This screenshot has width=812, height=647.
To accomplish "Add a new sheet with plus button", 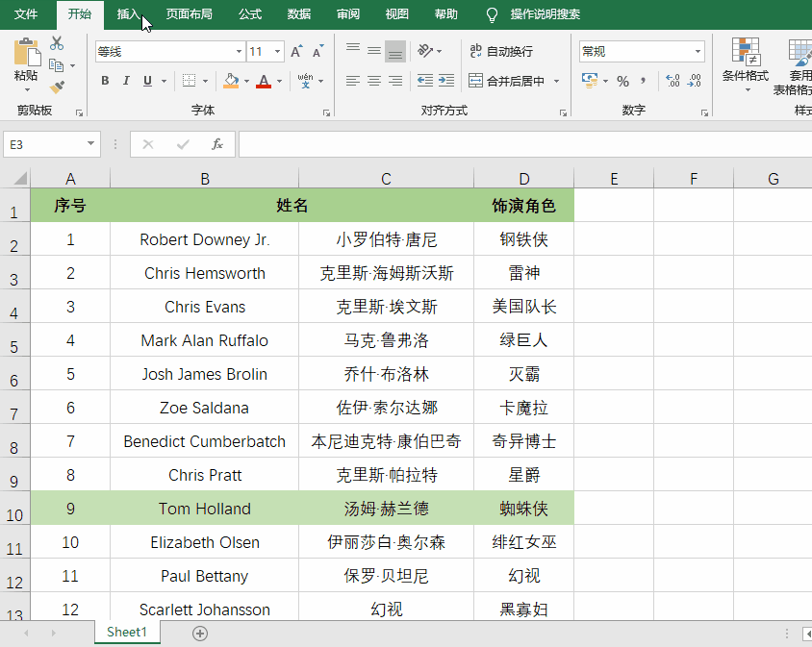I will point(200,633).
